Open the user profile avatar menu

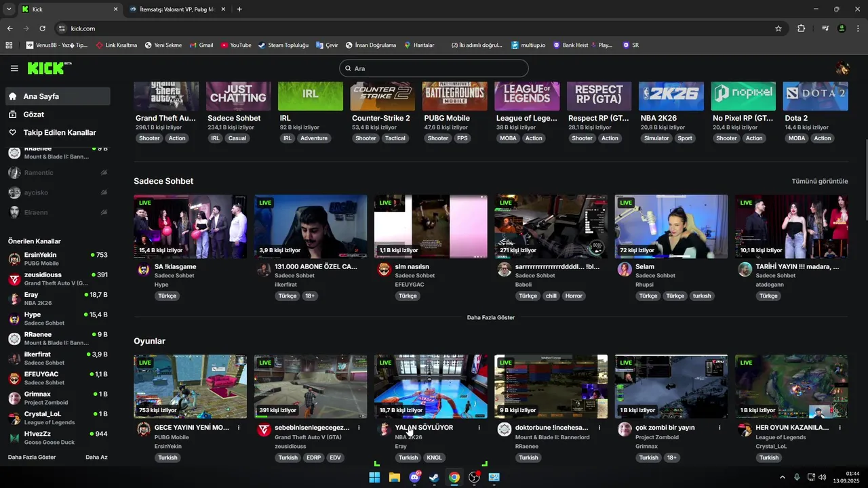842,68
